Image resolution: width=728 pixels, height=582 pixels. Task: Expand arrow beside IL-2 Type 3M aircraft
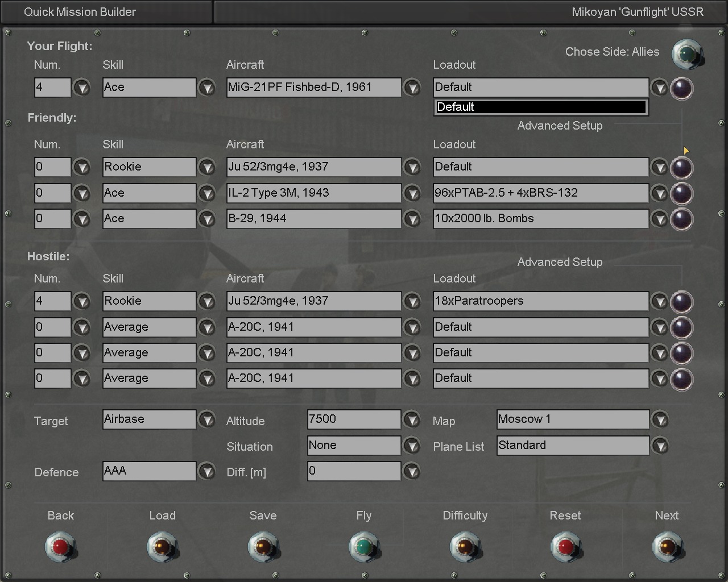pyautogui.click(x=412, y=193)
